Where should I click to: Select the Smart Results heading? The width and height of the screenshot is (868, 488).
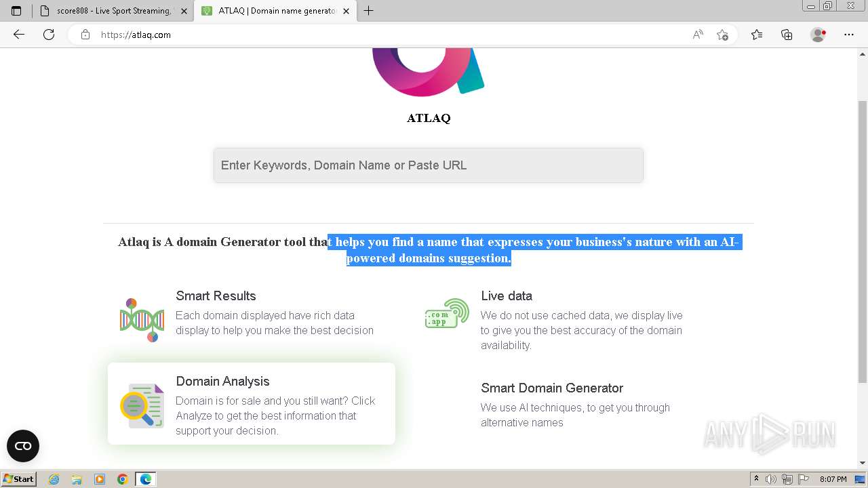(x=216, y=296)
